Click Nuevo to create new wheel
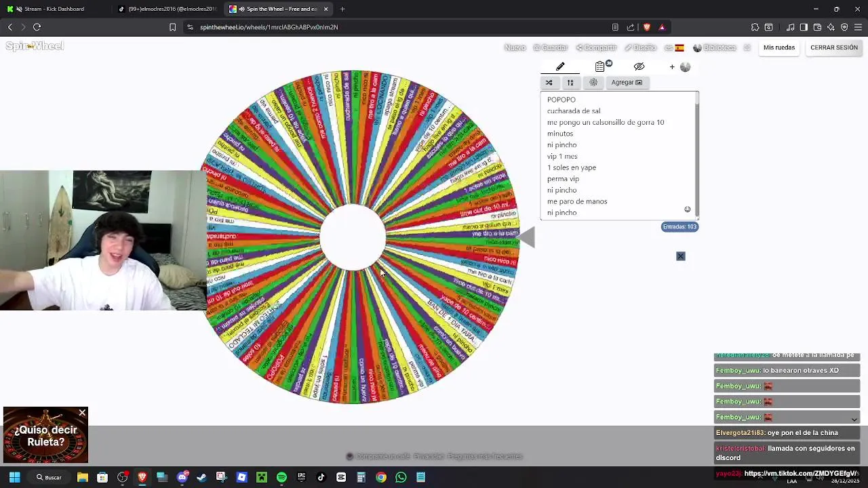 (515, 47)
